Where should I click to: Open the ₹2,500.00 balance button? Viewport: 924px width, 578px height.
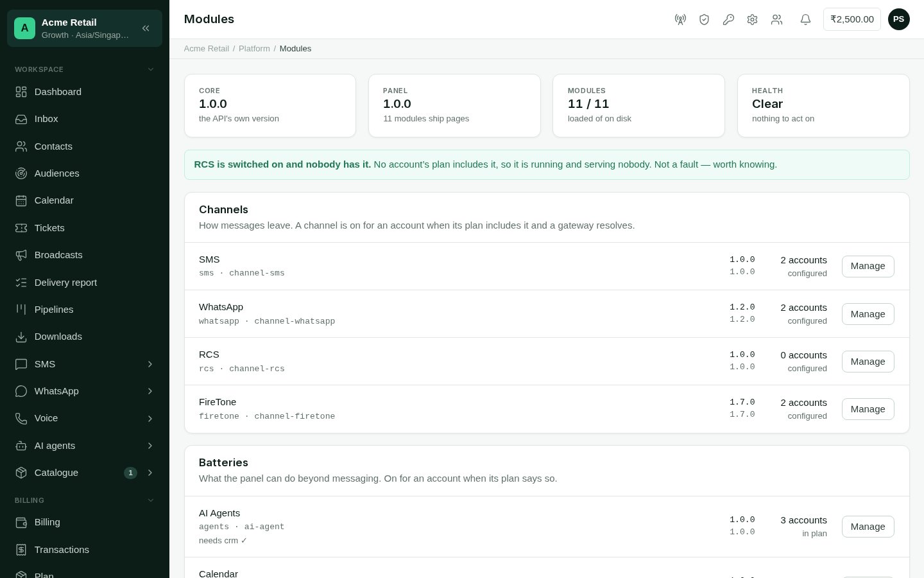pos(852,19)
